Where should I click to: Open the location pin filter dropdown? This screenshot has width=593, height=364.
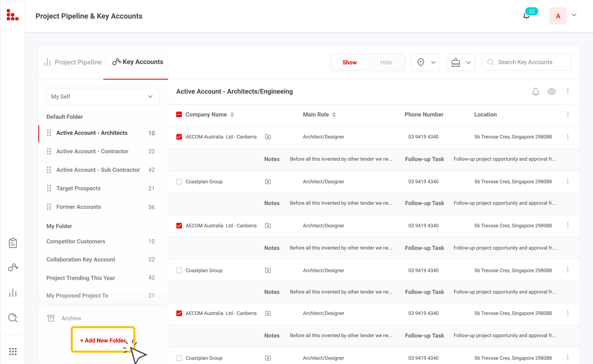click(x=426, y=62)
